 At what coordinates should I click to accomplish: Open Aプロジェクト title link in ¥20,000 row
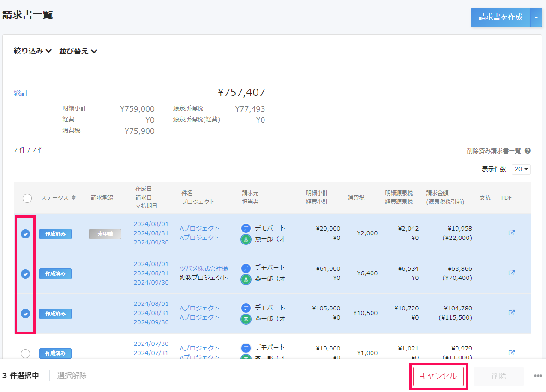(x=199, y=228)
